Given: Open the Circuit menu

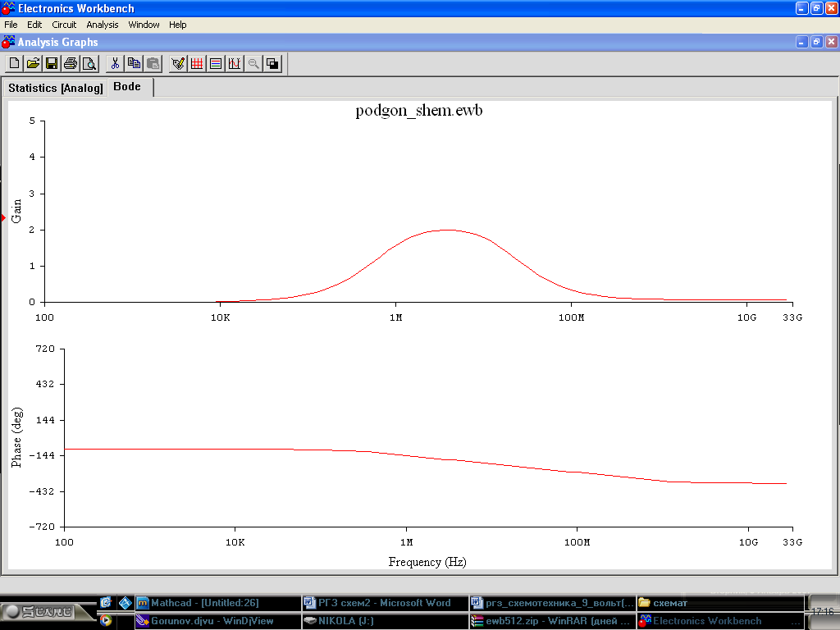Looking at the screenshot, I should coord(64,25).
